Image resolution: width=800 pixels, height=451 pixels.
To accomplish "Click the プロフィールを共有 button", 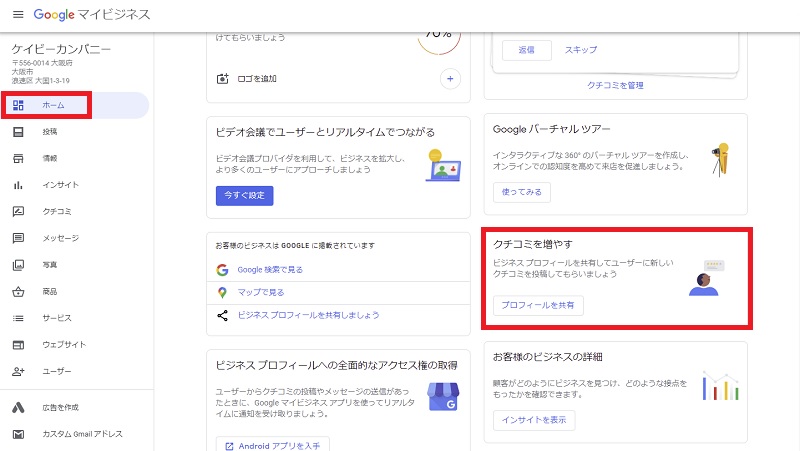I will [x=538, y=305].
